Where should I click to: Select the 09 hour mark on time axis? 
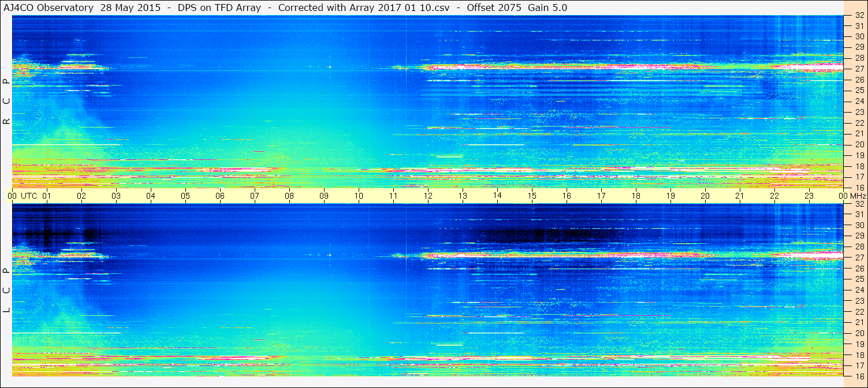(x=324, y=196)
